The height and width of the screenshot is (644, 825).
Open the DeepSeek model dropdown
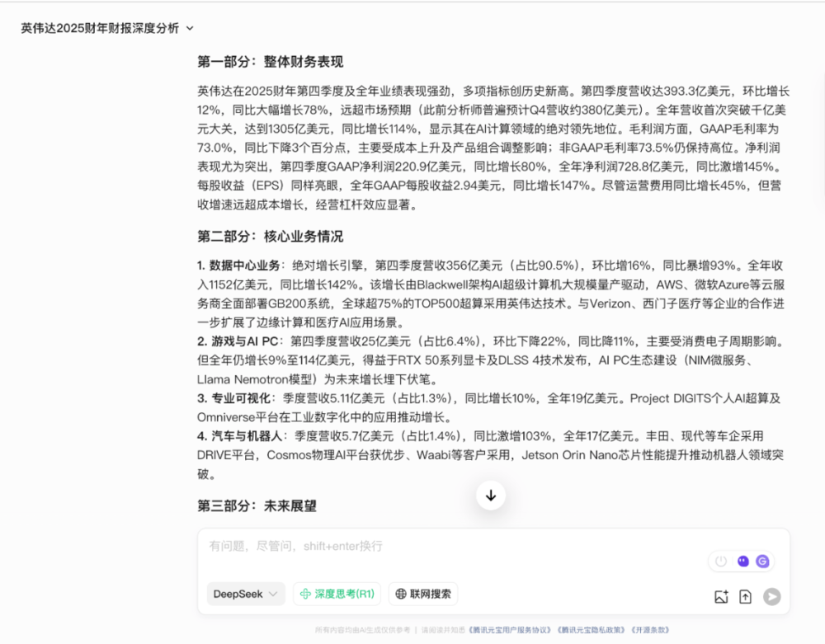[245, 594]
